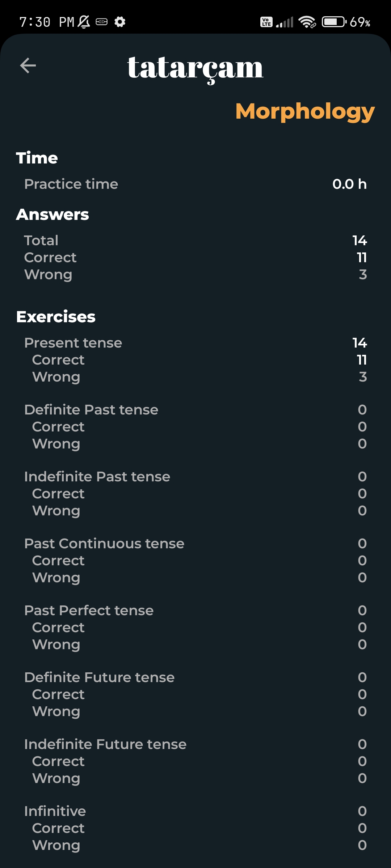The width and height of the screenshot is (391, 868).
Task: Tap the settings gear status icon
Action: tap(120, 22)
